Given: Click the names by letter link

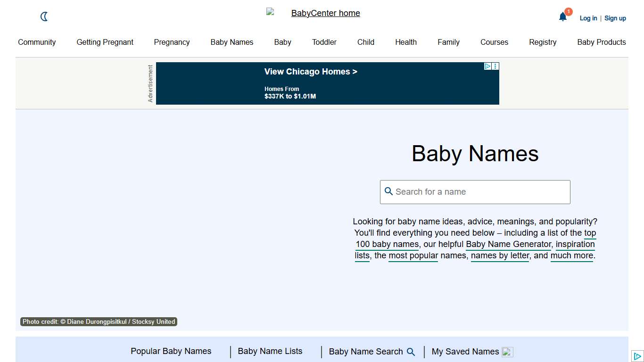Looking at the screenshot, I should (500, 255).
